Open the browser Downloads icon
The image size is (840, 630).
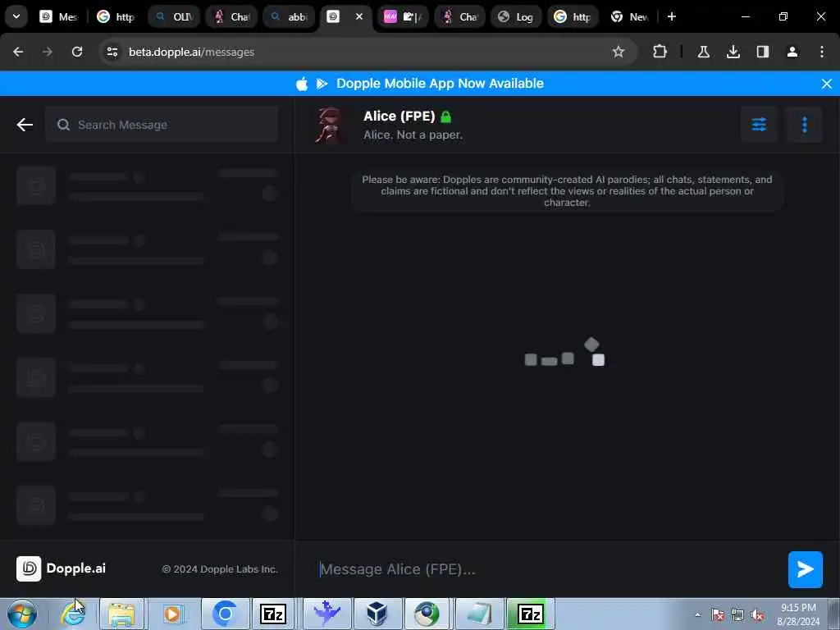[733, 52]
